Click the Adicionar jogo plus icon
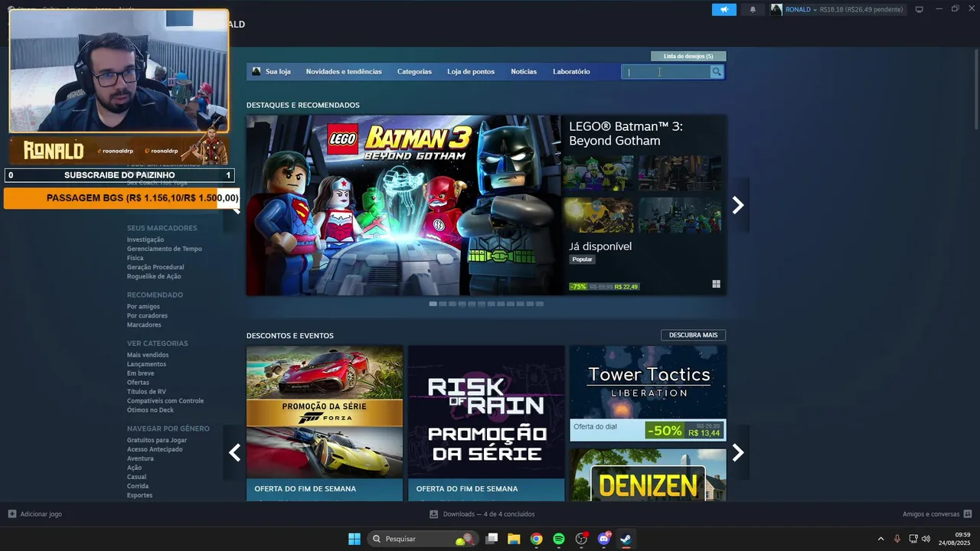980x551 pixels. pyautogui.click(x=11, y=514)
